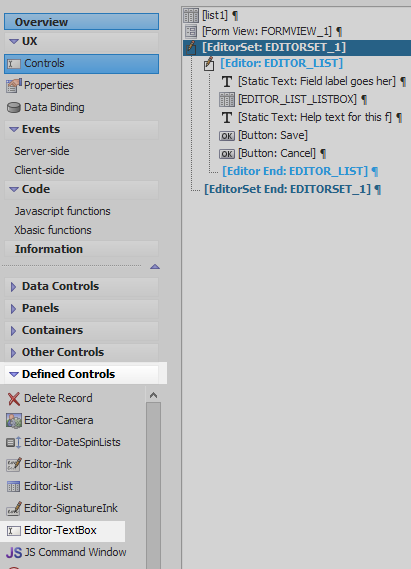Open the Properties icon in UX section

(14, 85)
